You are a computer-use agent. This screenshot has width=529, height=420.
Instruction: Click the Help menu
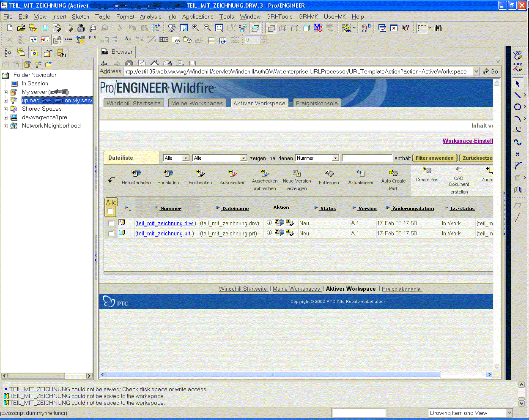(358, 16)
